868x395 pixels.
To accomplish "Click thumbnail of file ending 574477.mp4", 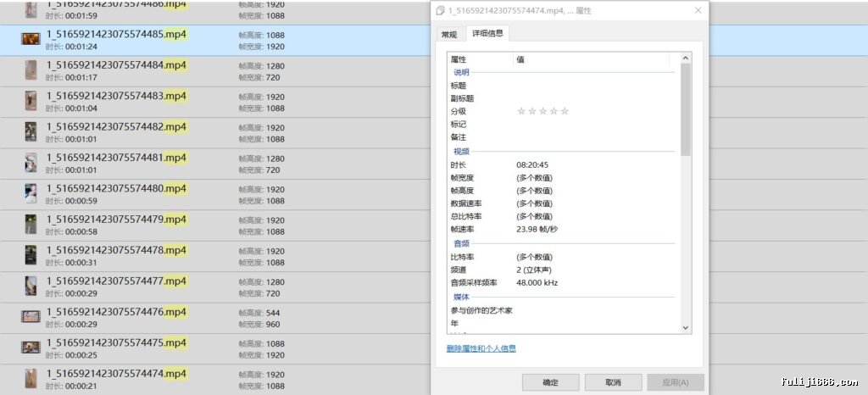I will (31, 286).
